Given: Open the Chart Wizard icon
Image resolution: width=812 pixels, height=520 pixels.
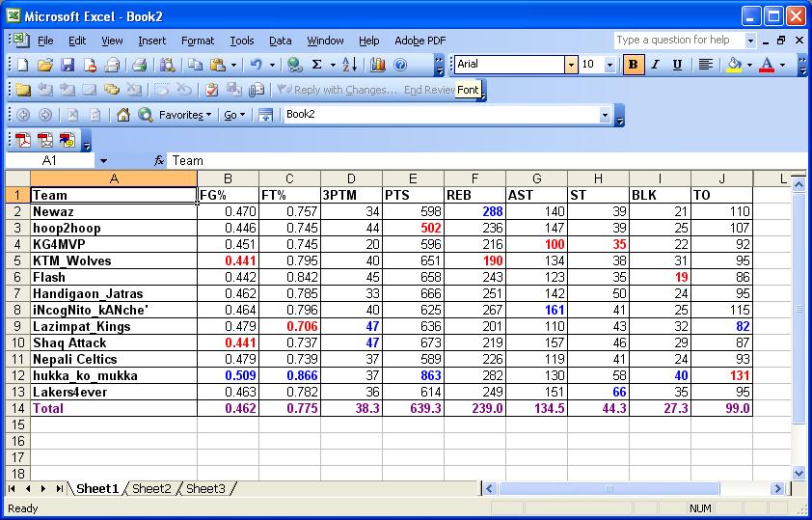Looking at the screenshot, I should click(377, 65).
